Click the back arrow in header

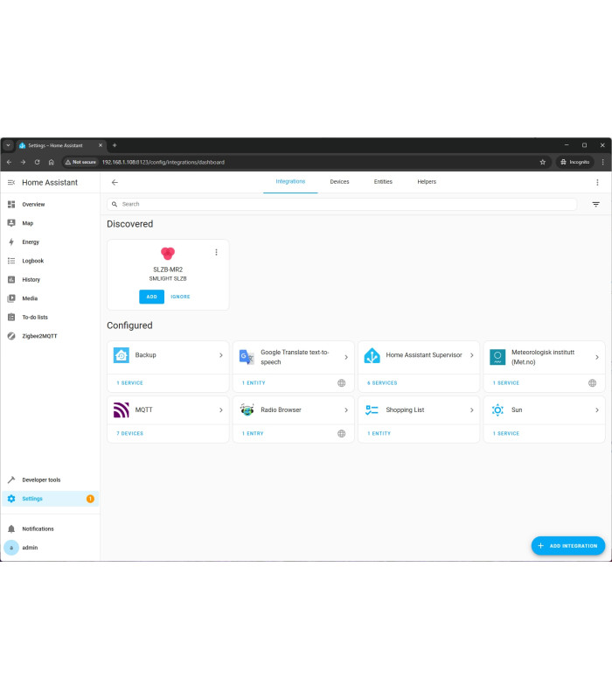[x=115, y=183]
